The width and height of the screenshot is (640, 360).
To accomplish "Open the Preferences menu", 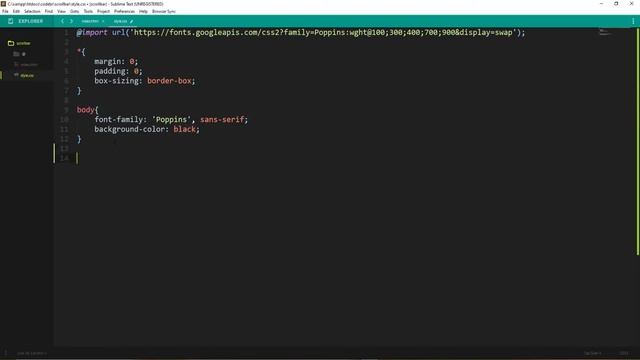I will click(x=124, y=11).
